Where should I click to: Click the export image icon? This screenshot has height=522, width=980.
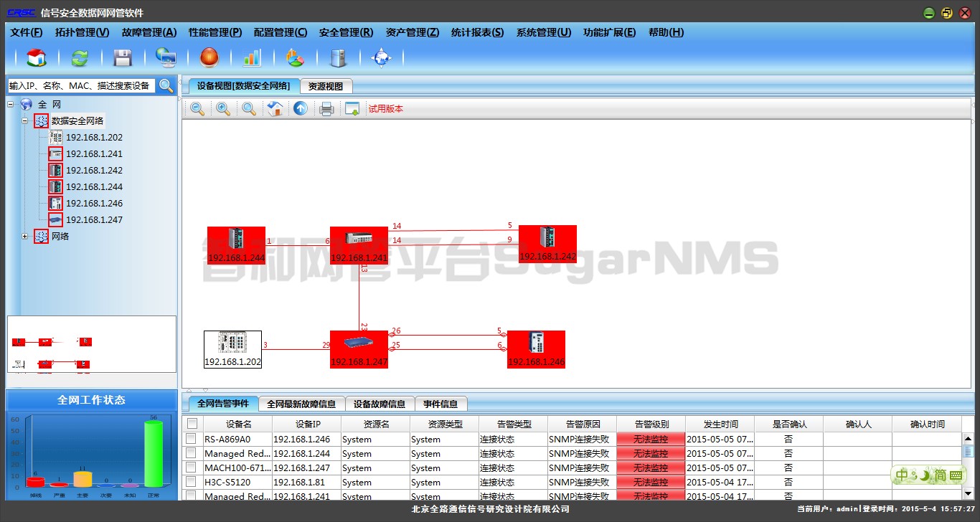click(x=352, y=109)
